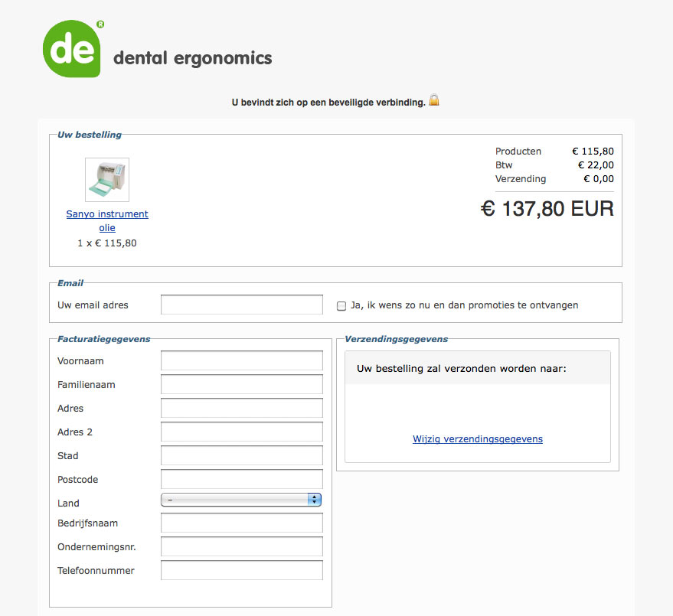
Task: Click Wijzig verzendingsgegevens link
Action: point(478,438)
